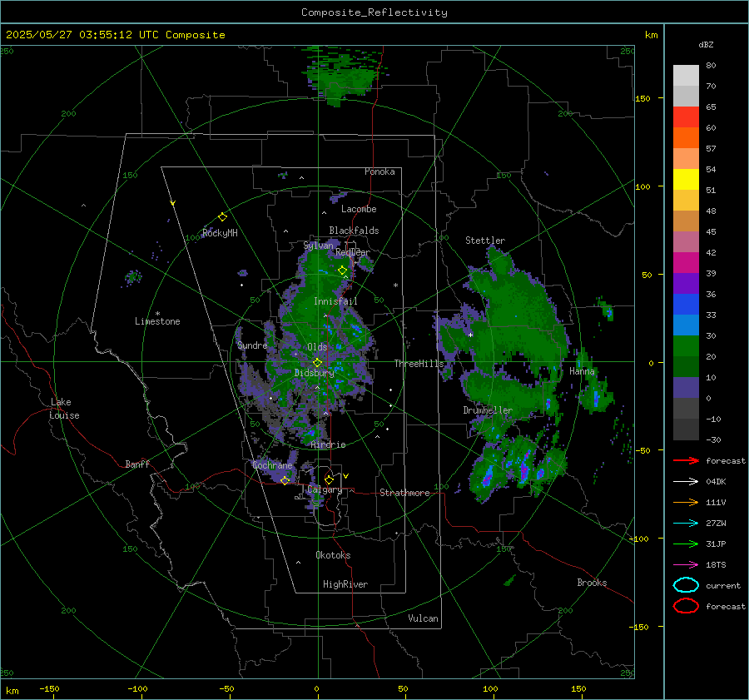The width and height of the screenshot is (749, 700).
Task: Select the purple 0 dBZ color swatch
Action: tap(686, 387)
